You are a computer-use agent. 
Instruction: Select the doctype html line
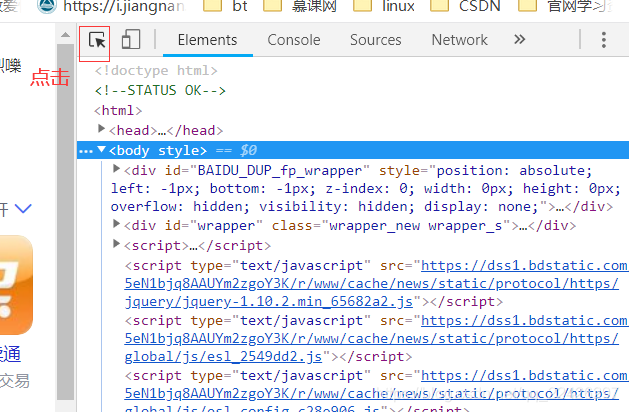tap(156, 71)
